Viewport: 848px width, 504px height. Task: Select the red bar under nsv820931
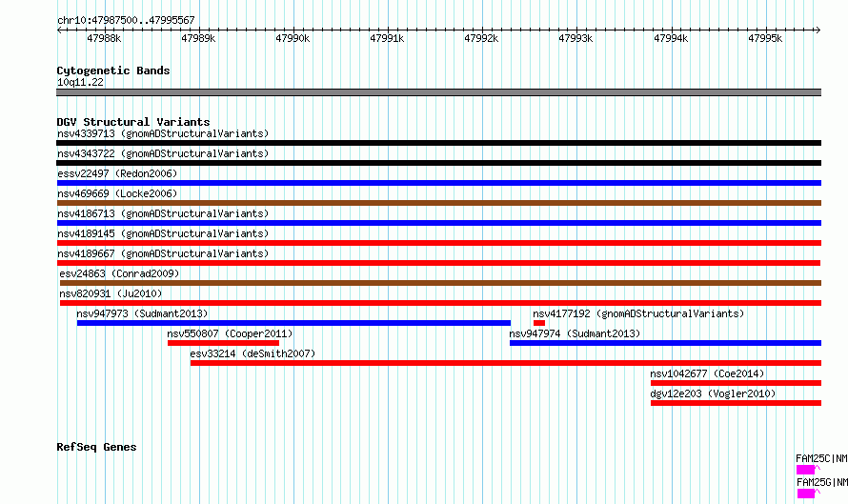click(x=441, y=303)
